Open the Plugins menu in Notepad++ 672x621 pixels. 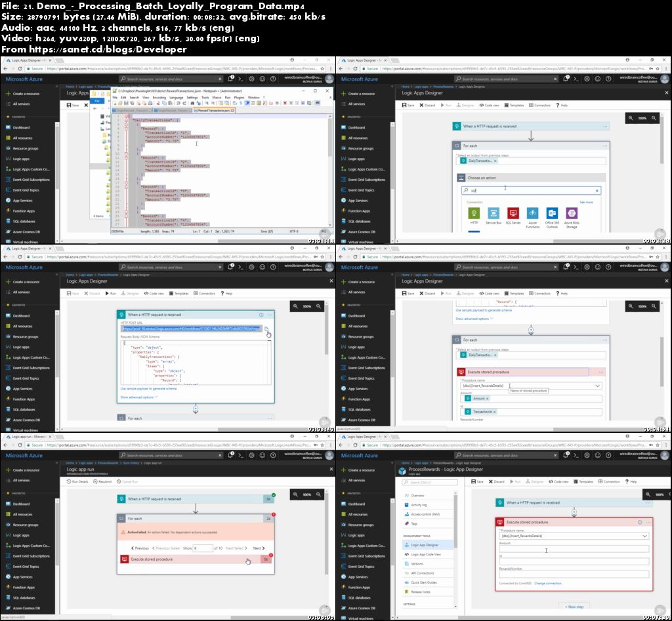[239, 98]
